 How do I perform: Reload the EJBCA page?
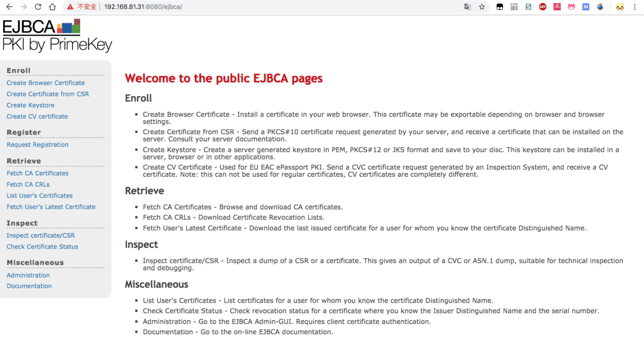tap(38, 7)
